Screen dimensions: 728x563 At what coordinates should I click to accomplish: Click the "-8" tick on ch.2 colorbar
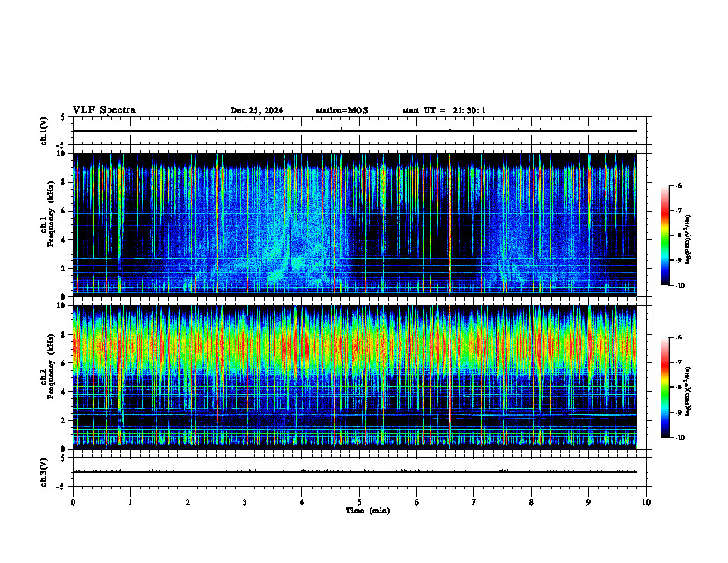click(x=678, y=387)
